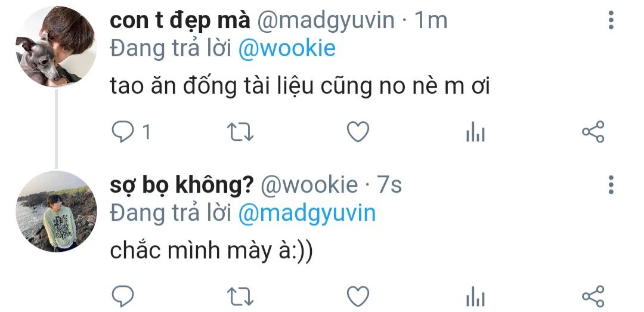Viewport: 644px width, 312px height.
Task: Retweet wookie's reply tweet
Action: (x=240, y=296)
